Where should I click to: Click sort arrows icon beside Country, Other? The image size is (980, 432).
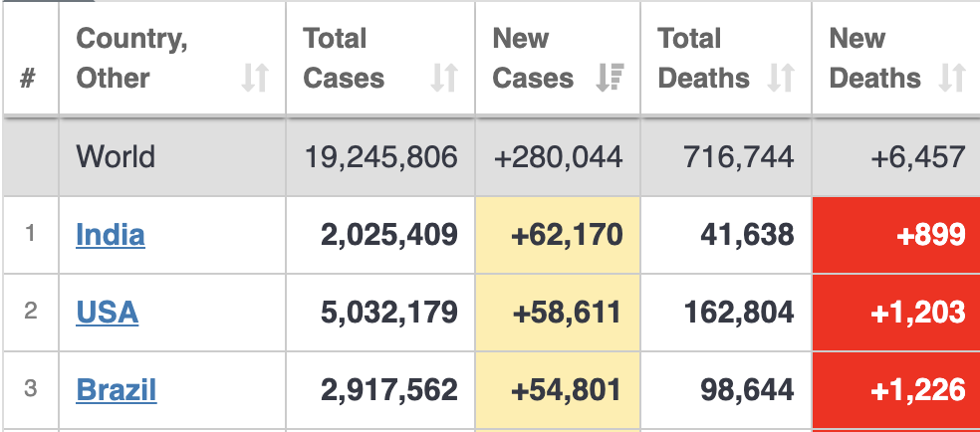255,78
